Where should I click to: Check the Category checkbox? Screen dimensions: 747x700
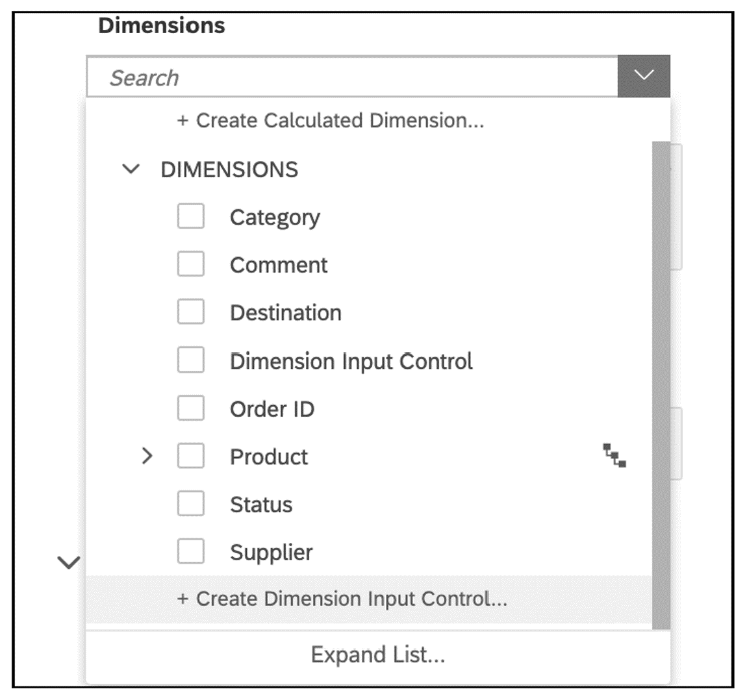tap(190, 217)
